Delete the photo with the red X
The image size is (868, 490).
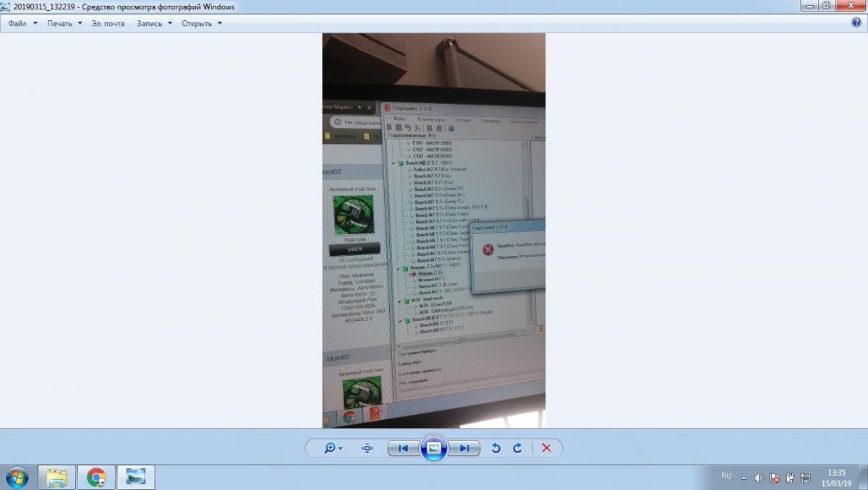546,448
